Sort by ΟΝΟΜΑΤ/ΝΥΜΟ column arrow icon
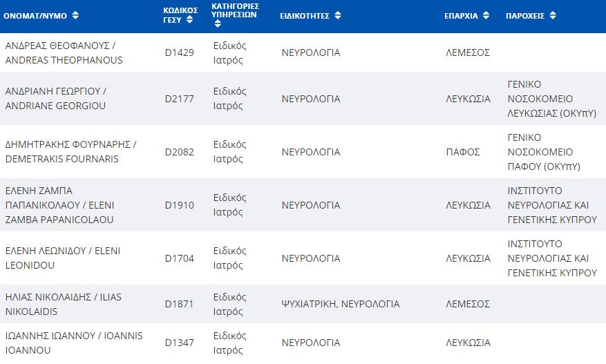The image size is (606, 364). coord(75,15)
